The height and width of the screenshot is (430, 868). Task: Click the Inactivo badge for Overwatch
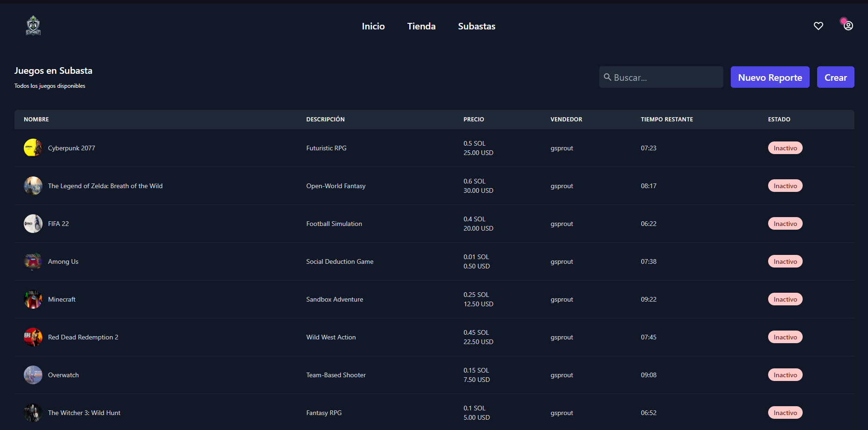[785, 375]
